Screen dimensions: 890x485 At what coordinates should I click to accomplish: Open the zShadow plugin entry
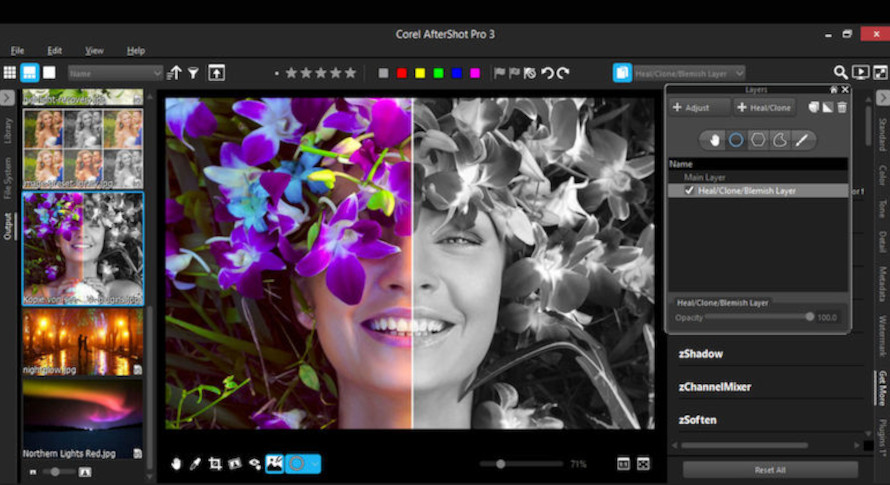[x=700, y=354]
